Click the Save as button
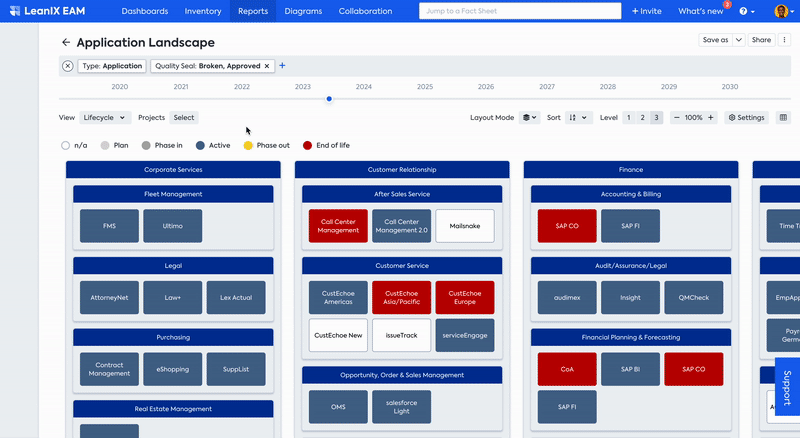This screenshot has width=800, height=438. coord(715,40)
